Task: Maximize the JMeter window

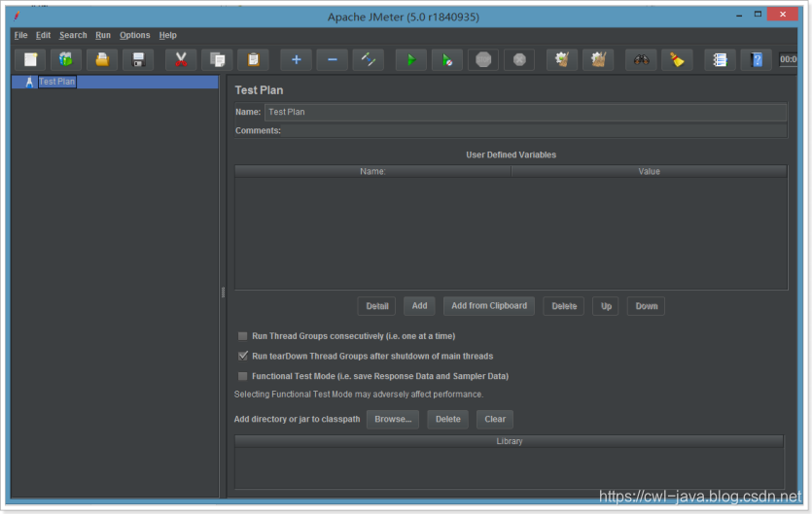Action: [x=758, y=14]
